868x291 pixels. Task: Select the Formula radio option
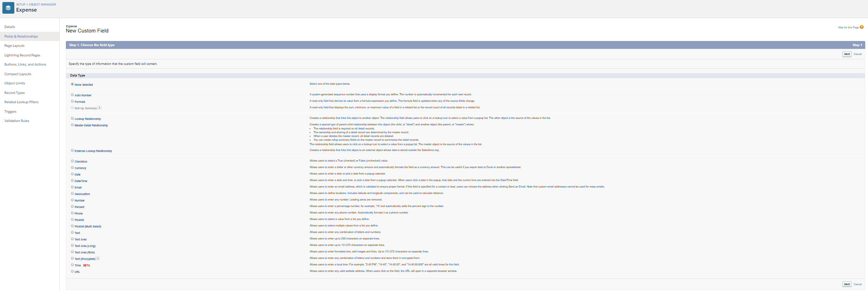point(72,101)
